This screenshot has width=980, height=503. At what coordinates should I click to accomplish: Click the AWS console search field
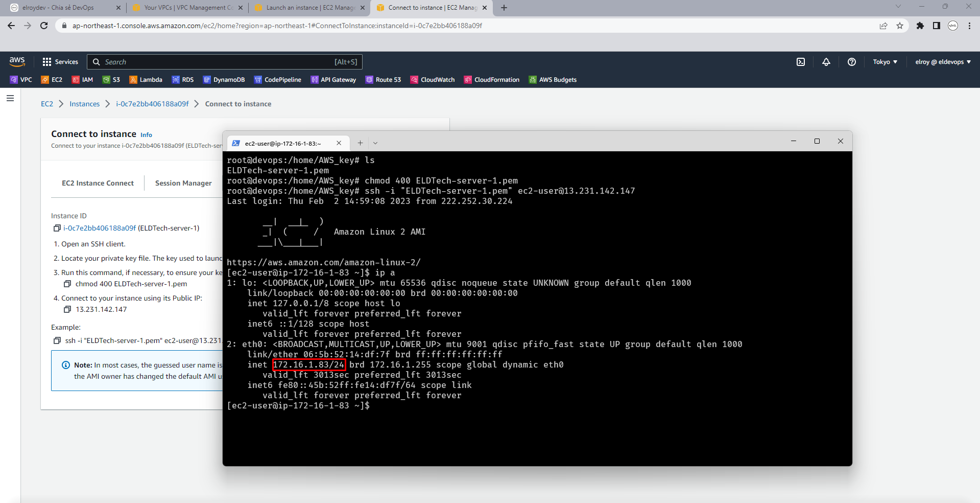tap(225, 62)
